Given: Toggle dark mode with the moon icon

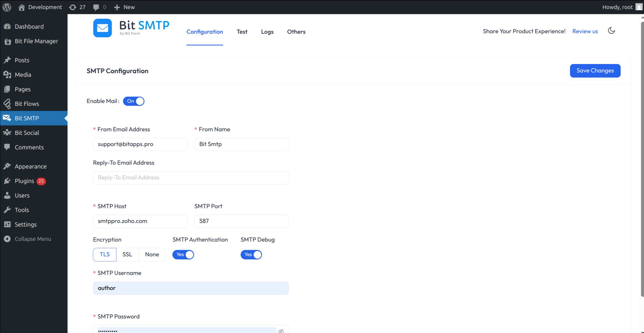Looking at the screenshot, I should tap(611, 31).
